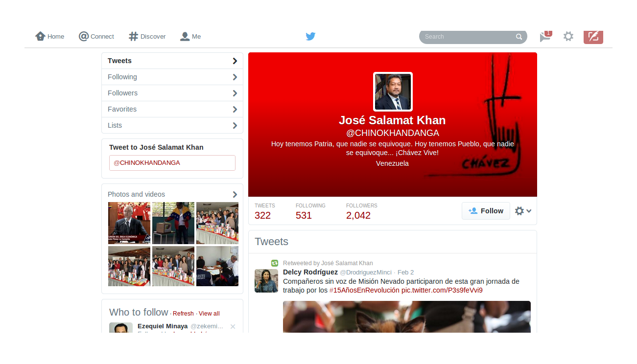Open the #15AñosEnRevolución hashtag link
The width and height of the screenshot is (637, 364).
click(364, 290)
